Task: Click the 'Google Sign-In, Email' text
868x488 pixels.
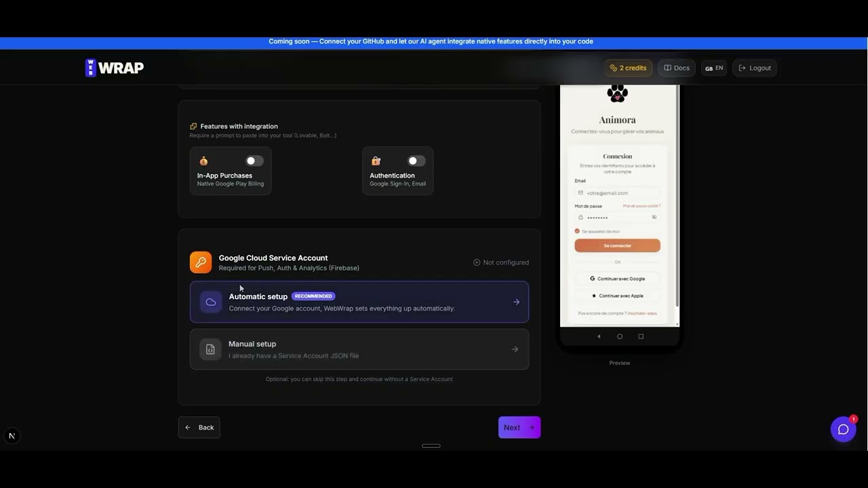Action: tap(398, 184)
